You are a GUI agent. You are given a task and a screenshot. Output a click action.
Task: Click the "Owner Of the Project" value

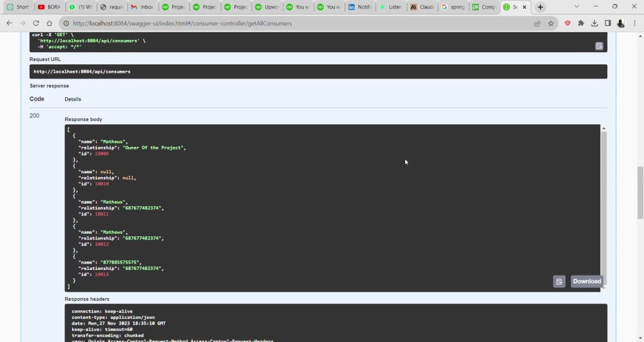[153, 147]
